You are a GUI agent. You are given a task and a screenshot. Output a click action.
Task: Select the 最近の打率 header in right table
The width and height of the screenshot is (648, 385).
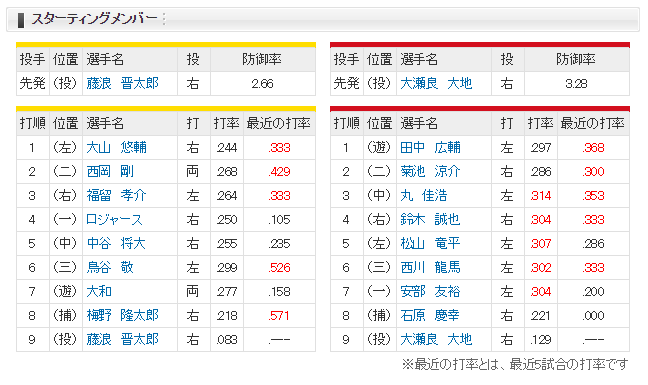click(593, 123)
